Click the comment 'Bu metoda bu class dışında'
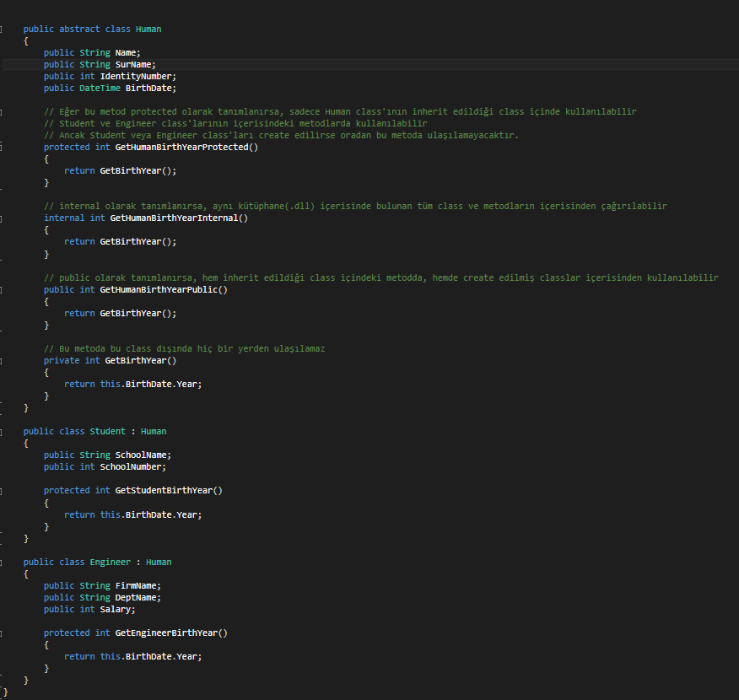Screen dimensions: 739x700 point(184,348)
